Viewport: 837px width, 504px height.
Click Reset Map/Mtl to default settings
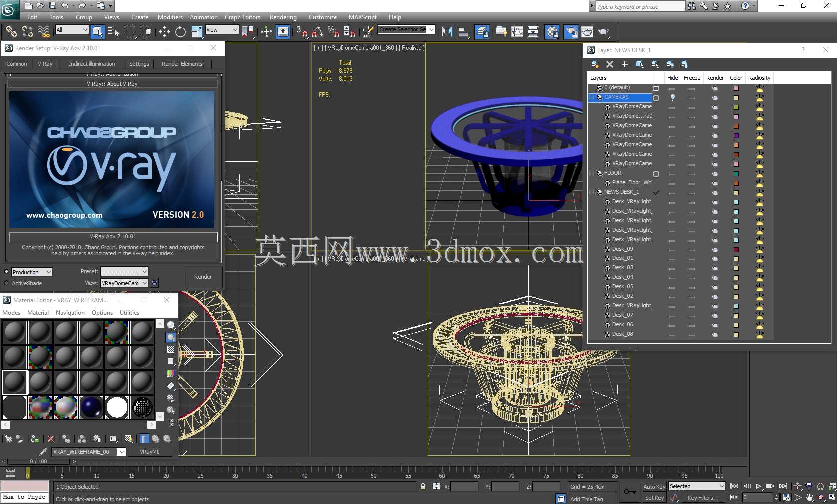click(x=51, y=439)
